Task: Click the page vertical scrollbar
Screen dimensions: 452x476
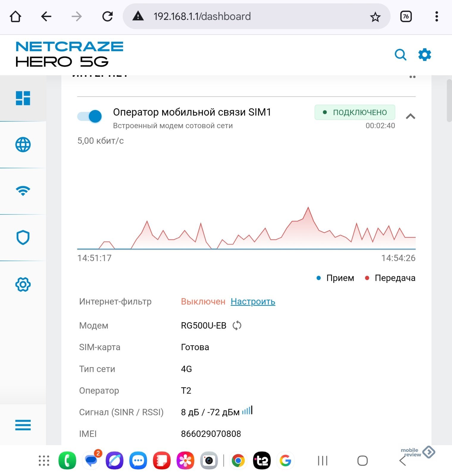Action: (449, 101)
